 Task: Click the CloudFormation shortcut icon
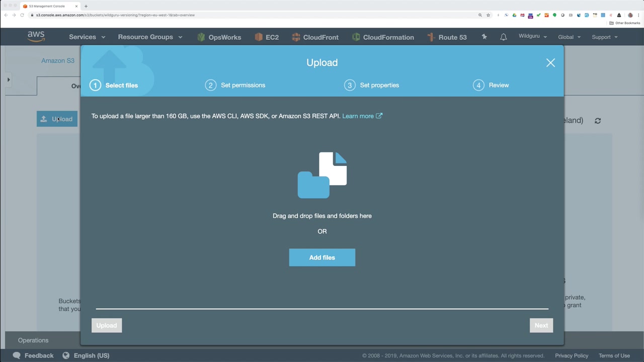click(x=356, y=37)
